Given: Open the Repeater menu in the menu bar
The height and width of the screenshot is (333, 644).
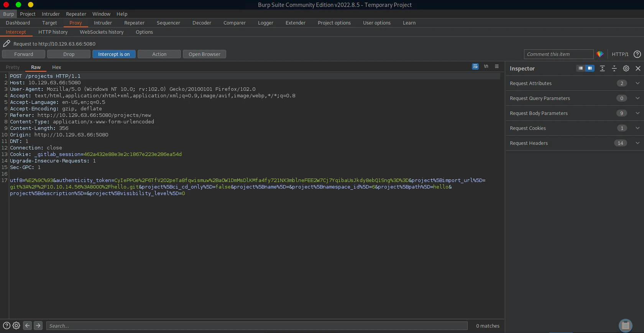Looking at the screenshot, I should (x=76, y=14).
